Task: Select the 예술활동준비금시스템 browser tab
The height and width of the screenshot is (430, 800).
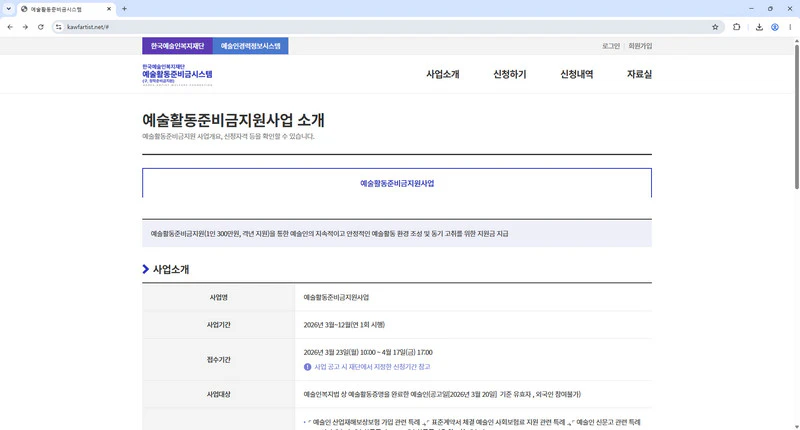Action: click(66, 9)
